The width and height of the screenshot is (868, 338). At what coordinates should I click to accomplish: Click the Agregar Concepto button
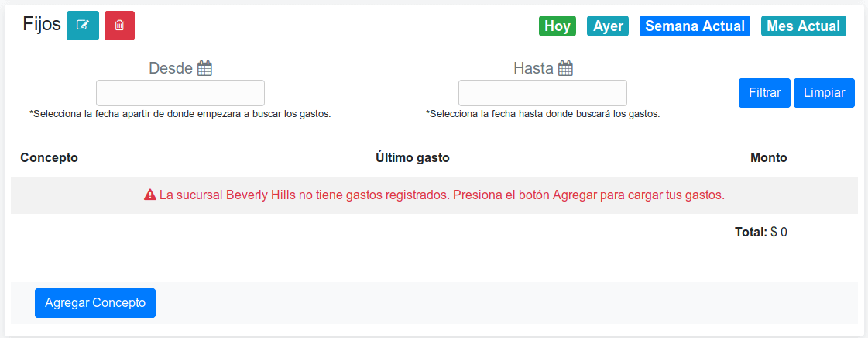coord(95,303)
